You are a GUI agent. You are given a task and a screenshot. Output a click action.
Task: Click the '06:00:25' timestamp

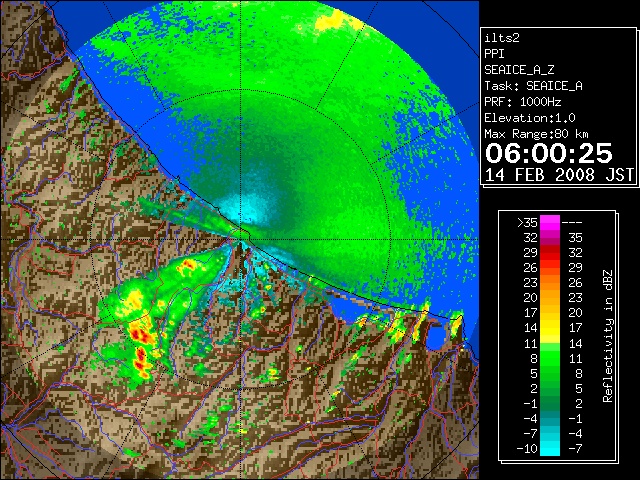(x=549, y=153)
